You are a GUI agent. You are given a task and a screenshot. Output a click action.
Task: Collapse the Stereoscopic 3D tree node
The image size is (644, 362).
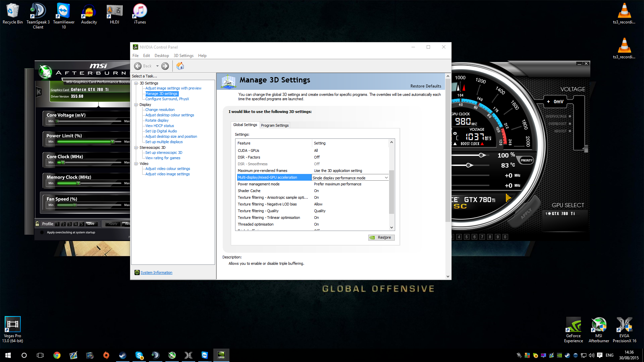click(136, 147)
